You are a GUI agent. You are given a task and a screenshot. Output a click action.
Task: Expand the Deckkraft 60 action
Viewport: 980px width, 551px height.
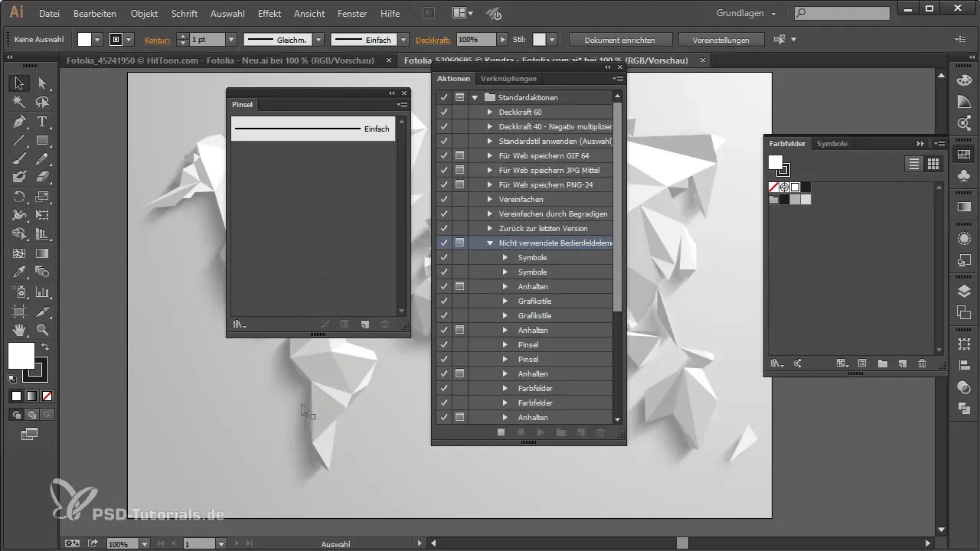click(490, 112)
